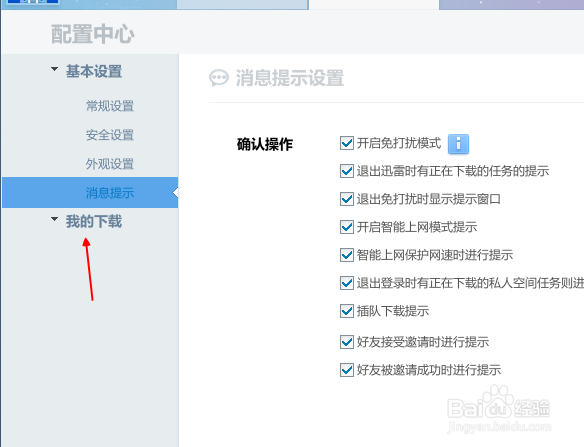Toggle 好友被邀请成功时进行提示 checkbox

pyautogui.click(x=347, y=370)
